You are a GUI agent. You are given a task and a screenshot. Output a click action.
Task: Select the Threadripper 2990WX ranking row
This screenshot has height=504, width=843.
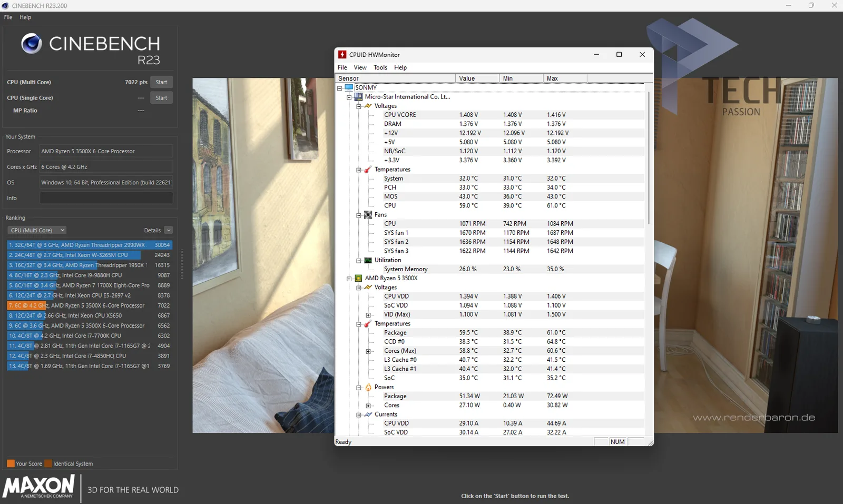[x=90, y=245]
